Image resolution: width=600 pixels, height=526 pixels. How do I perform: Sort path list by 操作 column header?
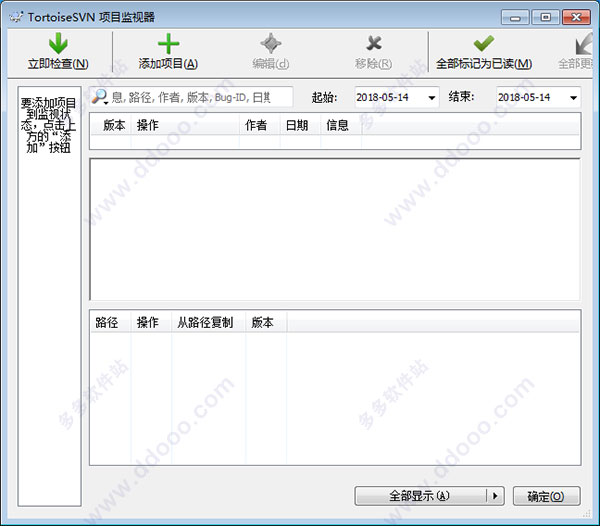(x=152, y=322)
